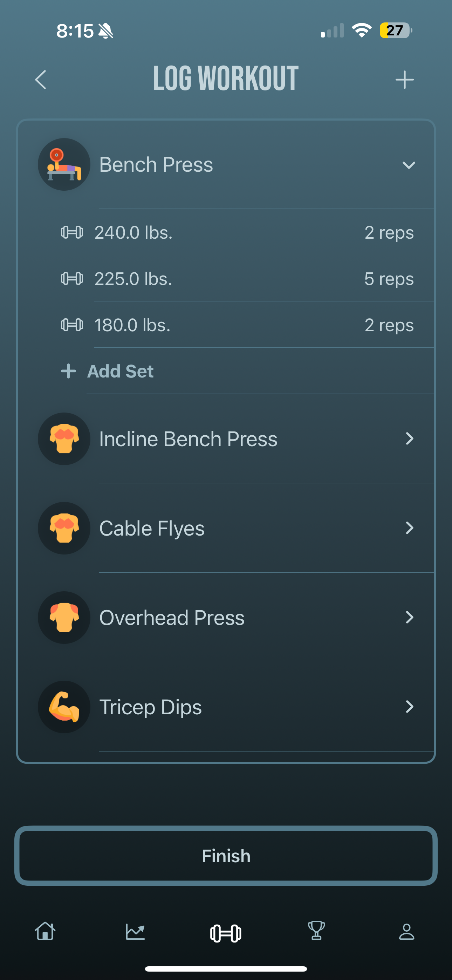
Task: Click the Add Set button
Action: coord(107,371)
